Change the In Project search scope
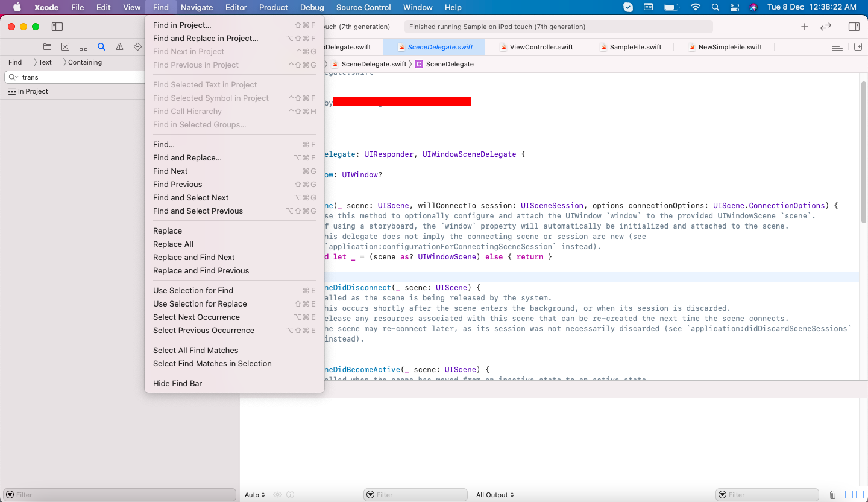This screenshot has height=502, width=868. (x=28, y=91)
